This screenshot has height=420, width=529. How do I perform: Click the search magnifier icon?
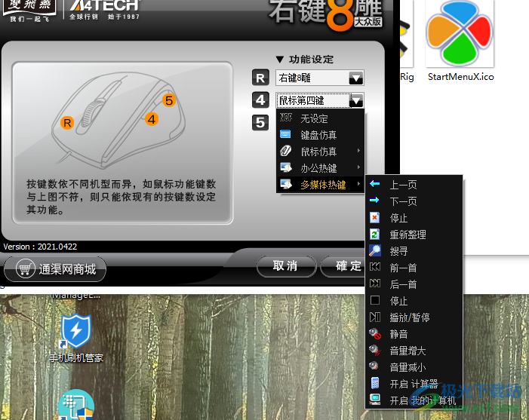(375, 250)
